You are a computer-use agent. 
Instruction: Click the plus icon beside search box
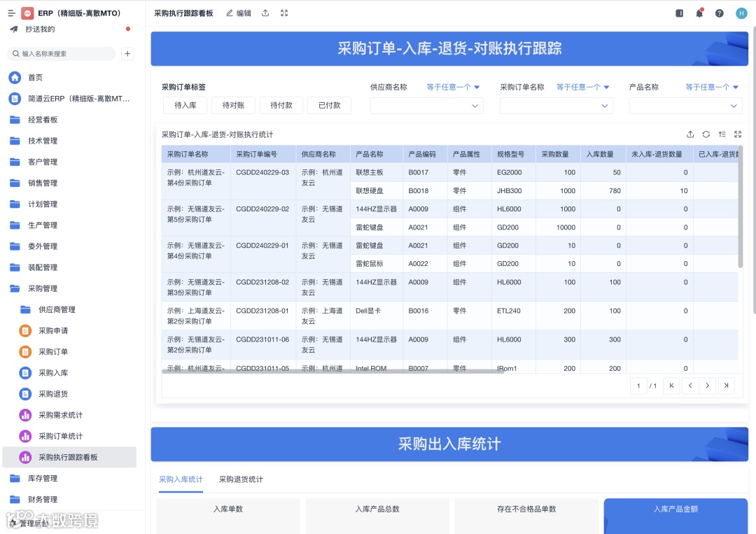(x=127, y=53)
